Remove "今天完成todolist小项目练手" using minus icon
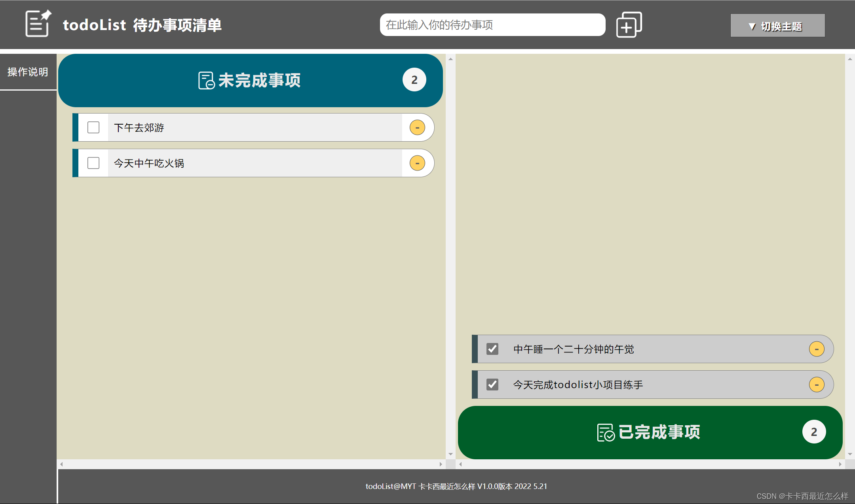The width and height of the screenshot is (855, 504). pyautogui.click(x=816, y=384)
